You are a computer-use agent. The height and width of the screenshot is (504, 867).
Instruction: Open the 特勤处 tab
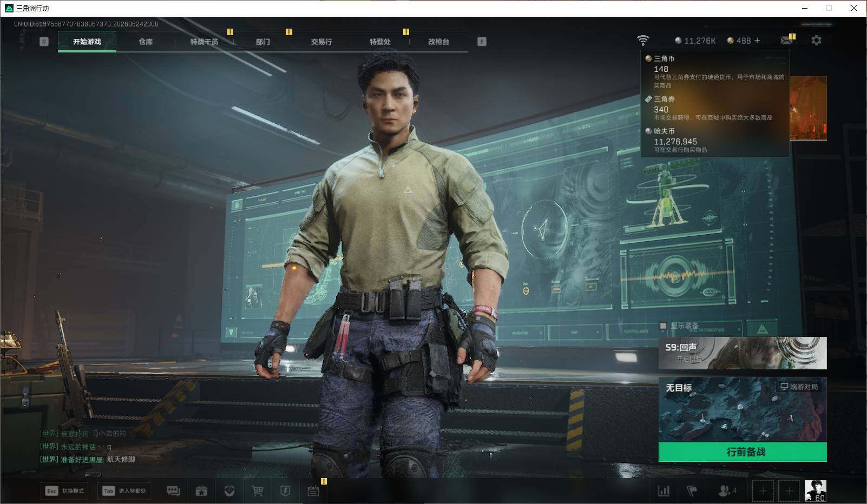coord(380,42)
